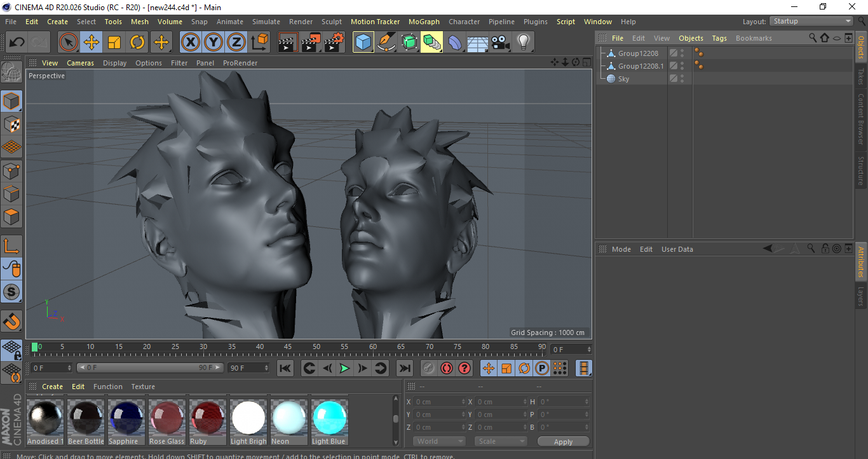The height and width of the screenshot is (459, 868).
Task: Click the Undo arrow icon
Action: click(x=17, y=43)
